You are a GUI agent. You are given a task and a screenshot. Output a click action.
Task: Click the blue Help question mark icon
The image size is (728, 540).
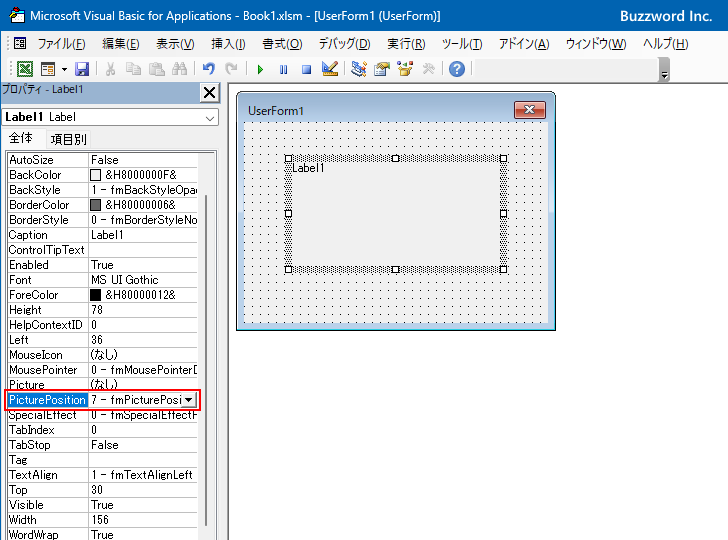457,69
